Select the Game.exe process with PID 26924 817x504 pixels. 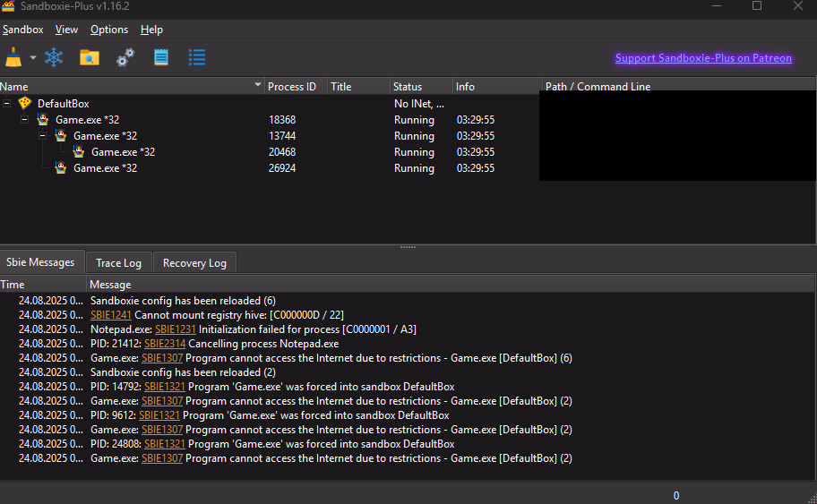[105, 168]
